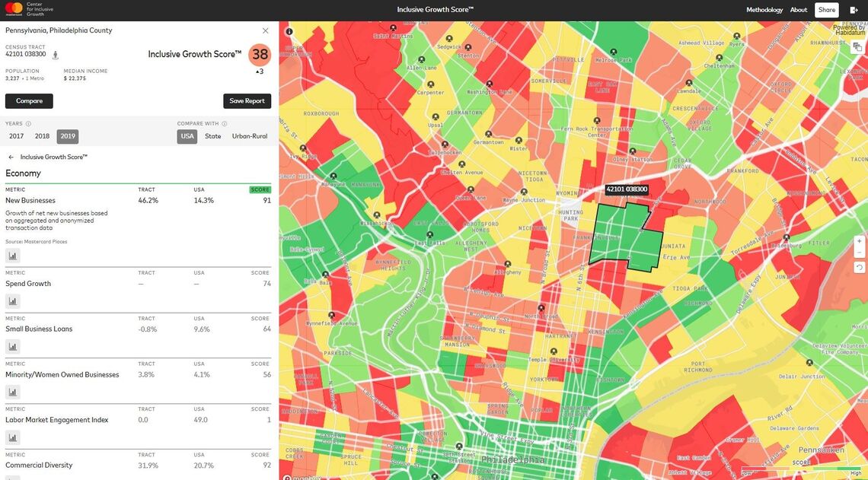868x480 pixels.
Task: Open the About page
Action: point(799,10)
